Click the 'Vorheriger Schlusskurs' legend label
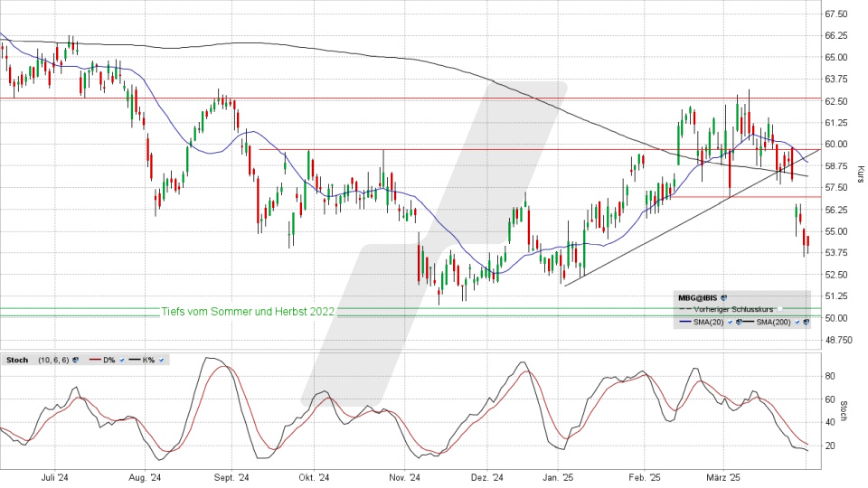 (x=733, y=309)
